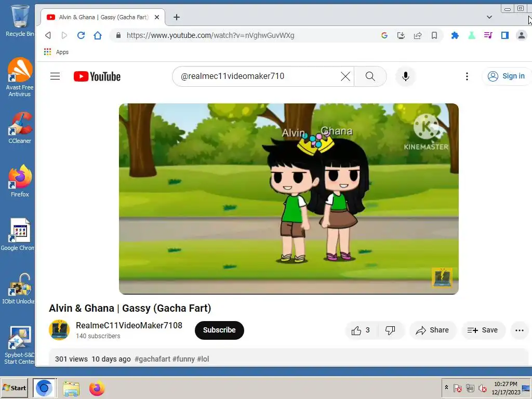The height and width of the screenshot is (399, 532).
Task: Share this page from address bar
Action: click(x=418, y=35)
